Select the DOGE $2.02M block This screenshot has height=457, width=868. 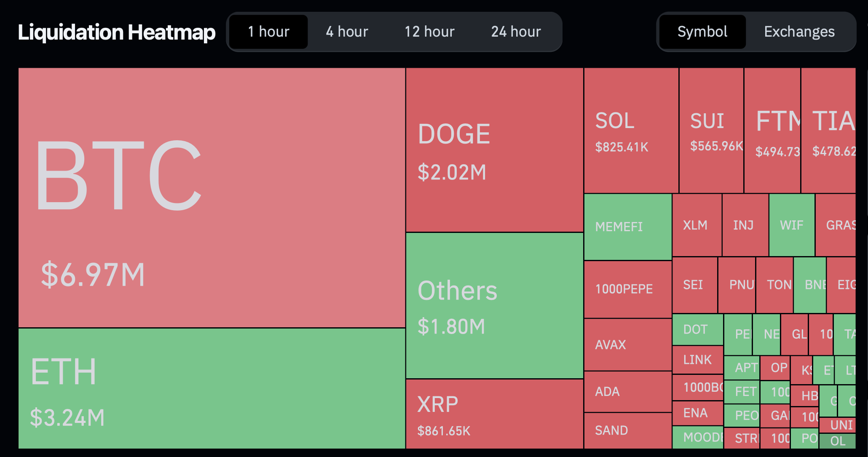[494, 150]
